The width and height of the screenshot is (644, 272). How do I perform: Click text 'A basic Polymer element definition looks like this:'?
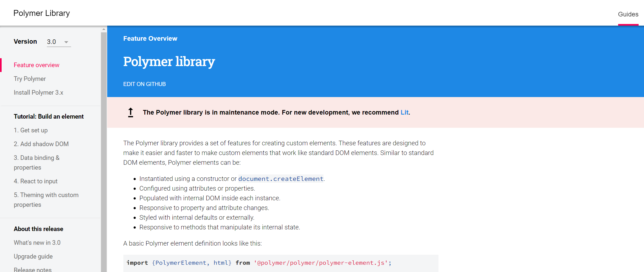[x=193, y=243]
